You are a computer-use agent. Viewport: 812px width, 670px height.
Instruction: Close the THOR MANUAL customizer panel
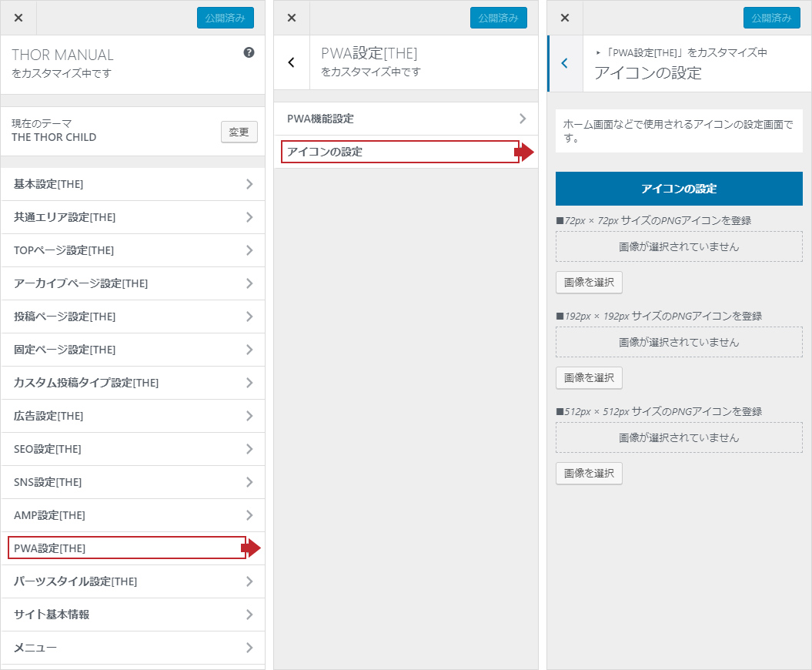point(18,18)
